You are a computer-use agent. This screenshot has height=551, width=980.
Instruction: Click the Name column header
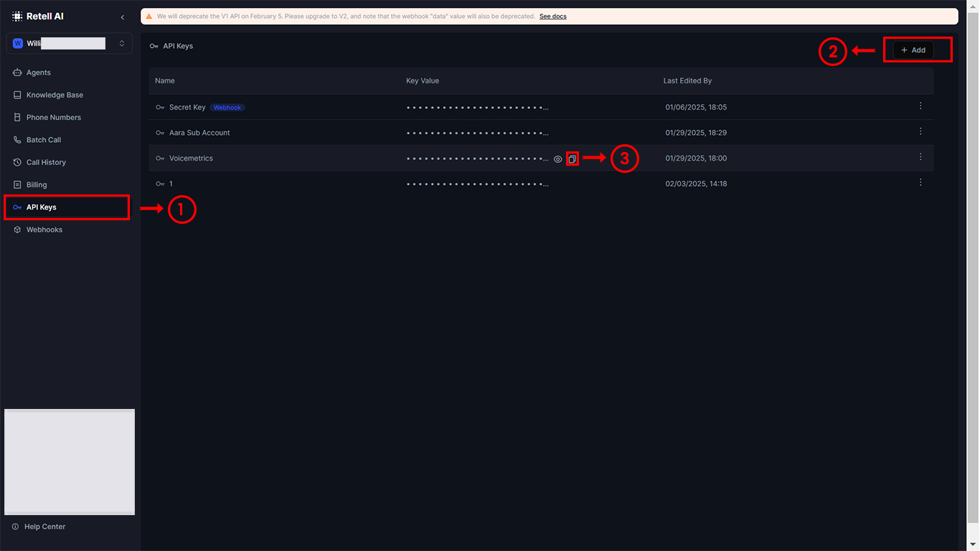[165, 81]
